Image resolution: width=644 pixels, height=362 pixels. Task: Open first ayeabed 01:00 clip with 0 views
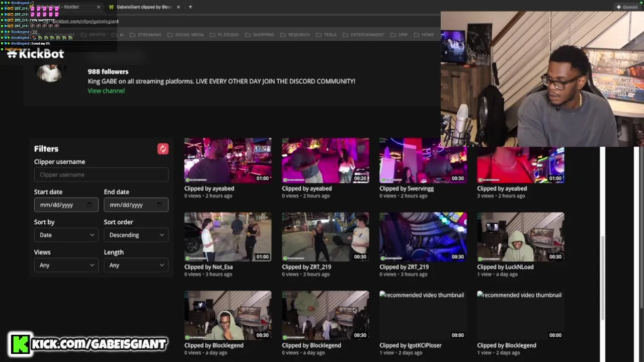coord(228,160)
